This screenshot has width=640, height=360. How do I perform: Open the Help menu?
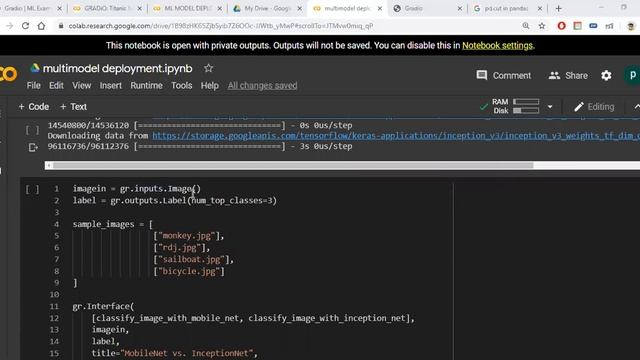[210, 85]
